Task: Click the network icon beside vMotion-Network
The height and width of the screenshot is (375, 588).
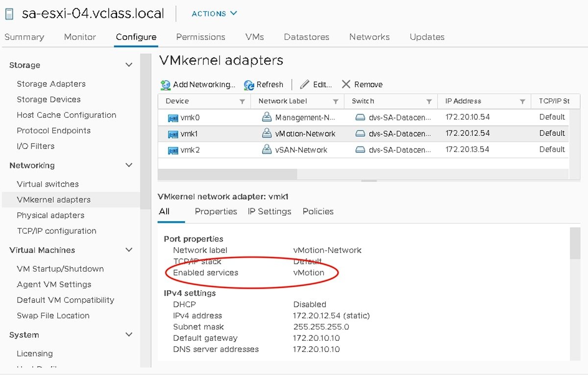Action: click(267, 133)
